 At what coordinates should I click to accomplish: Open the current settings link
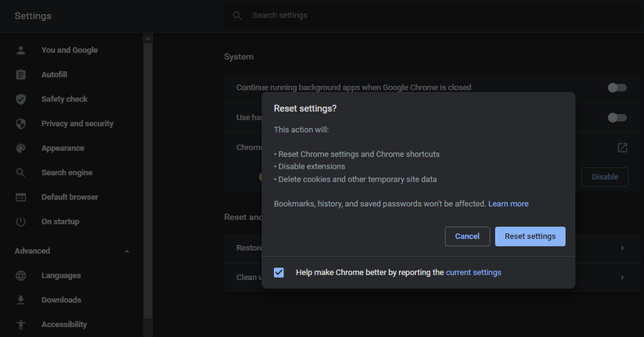[473, 272]
